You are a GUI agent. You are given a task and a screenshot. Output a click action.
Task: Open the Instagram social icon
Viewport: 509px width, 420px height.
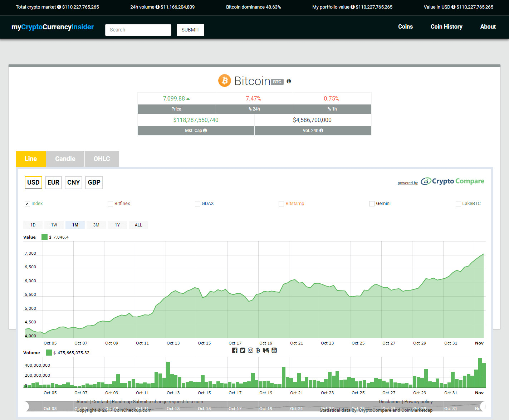coord(250,350)
